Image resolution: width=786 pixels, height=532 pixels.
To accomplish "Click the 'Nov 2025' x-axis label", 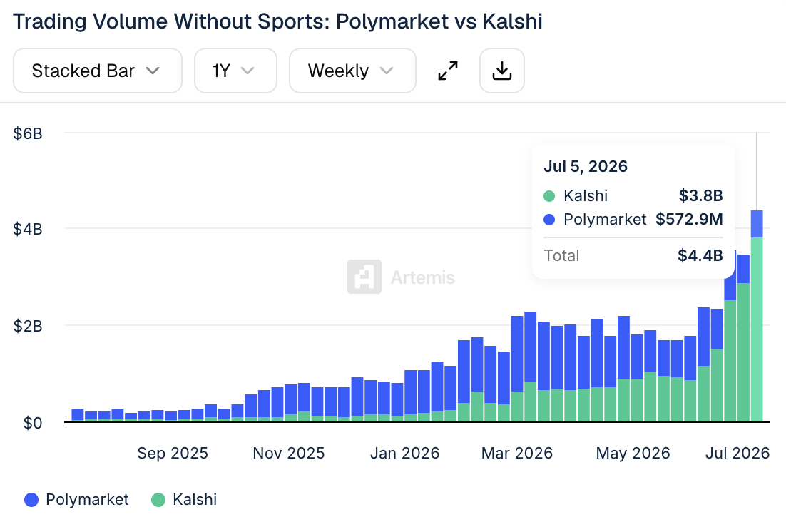I will 289,454.
